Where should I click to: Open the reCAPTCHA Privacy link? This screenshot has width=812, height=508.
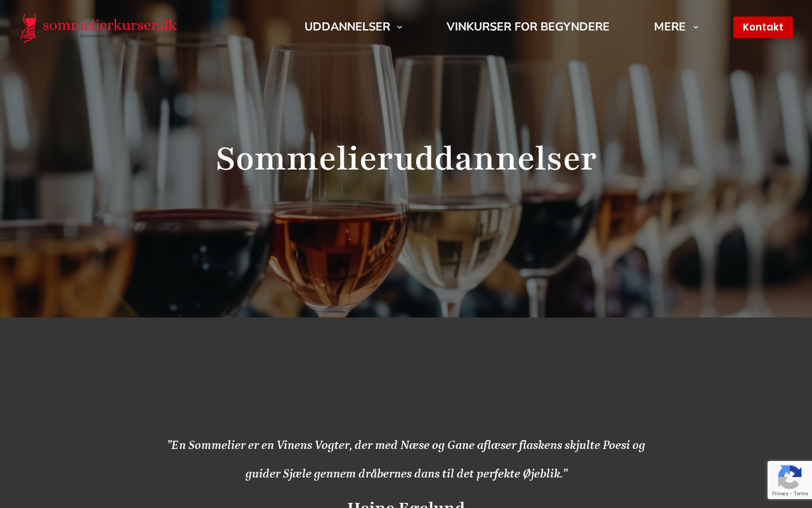point(780,493)
